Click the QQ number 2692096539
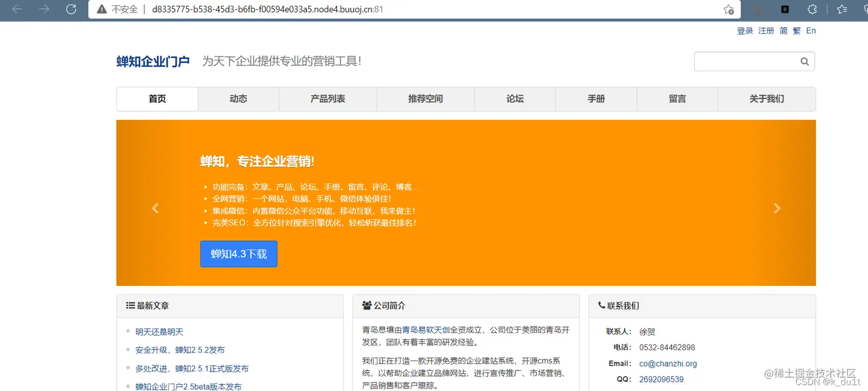This screenshot has height=391, width=868. click(661, 380)
